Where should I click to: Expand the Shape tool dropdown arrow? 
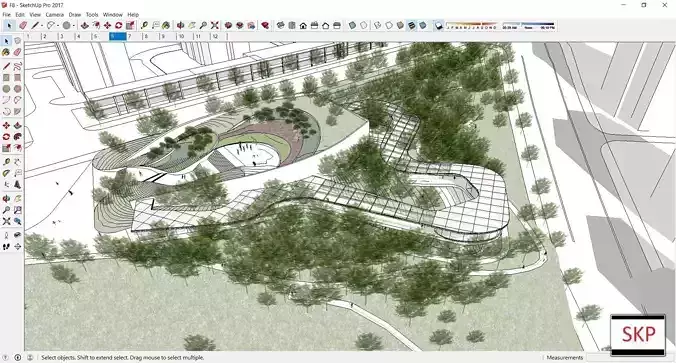click(x=74, y=26)
